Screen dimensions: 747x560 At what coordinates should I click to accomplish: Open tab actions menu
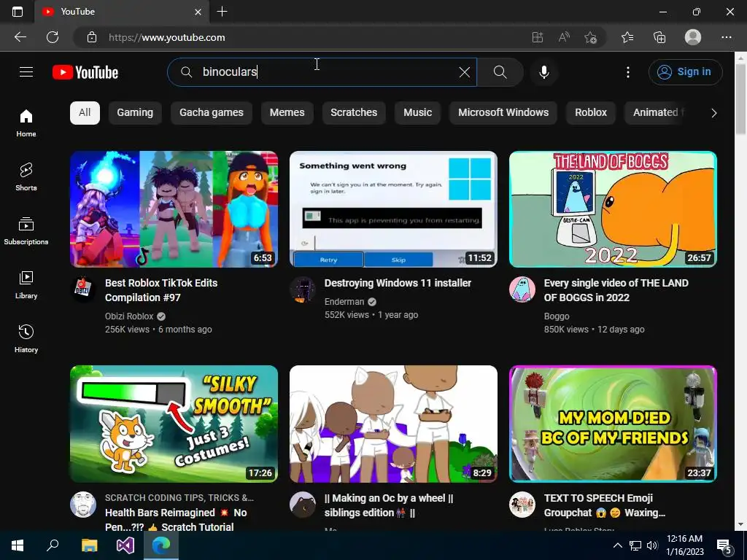(18, 12)
